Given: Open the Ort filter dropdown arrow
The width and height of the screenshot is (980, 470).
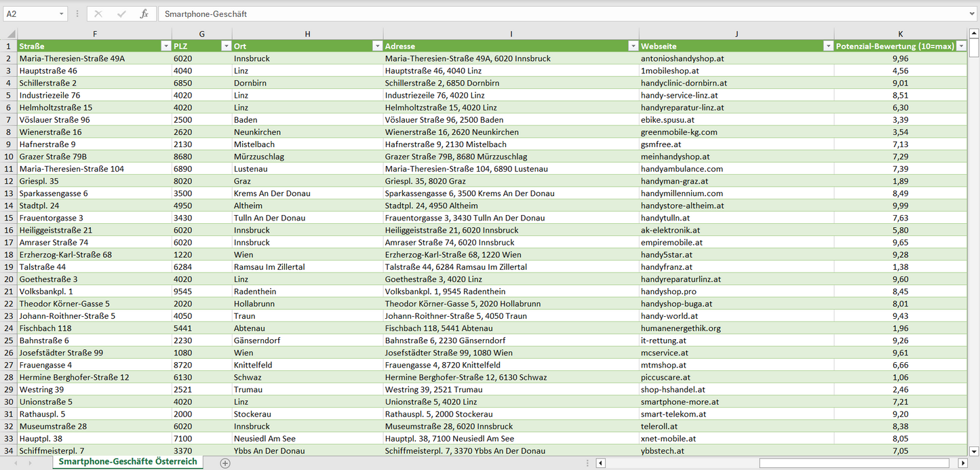Looking at the screenshot, I should point(377,46).
